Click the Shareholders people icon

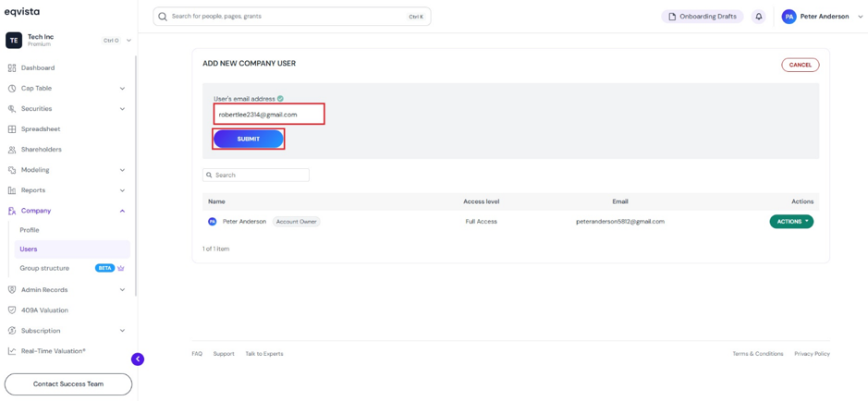(x=12, y=150)
